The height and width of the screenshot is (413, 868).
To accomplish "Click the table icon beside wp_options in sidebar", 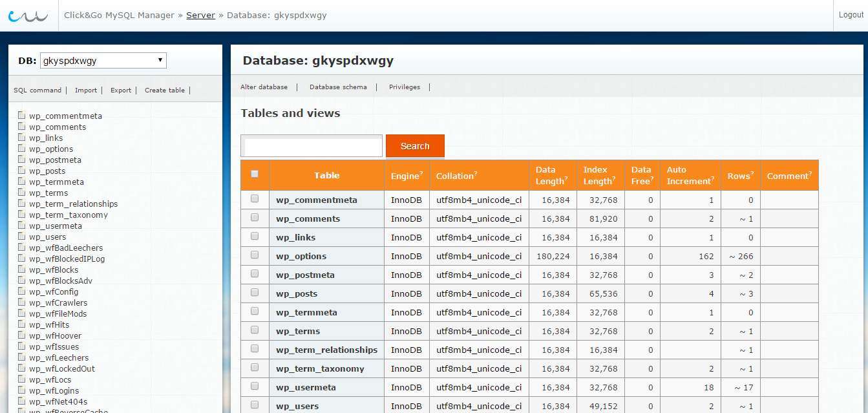I will click(22, 149).
